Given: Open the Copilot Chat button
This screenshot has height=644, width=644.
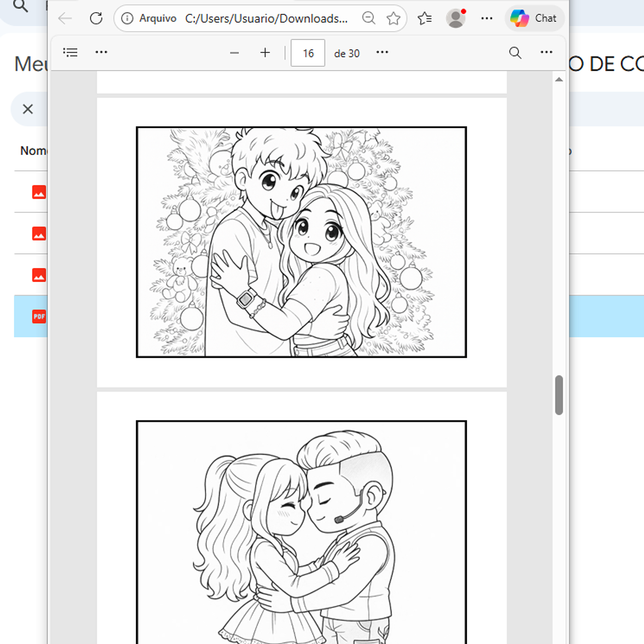Looking at the screenshot, I should pos(534,18).
